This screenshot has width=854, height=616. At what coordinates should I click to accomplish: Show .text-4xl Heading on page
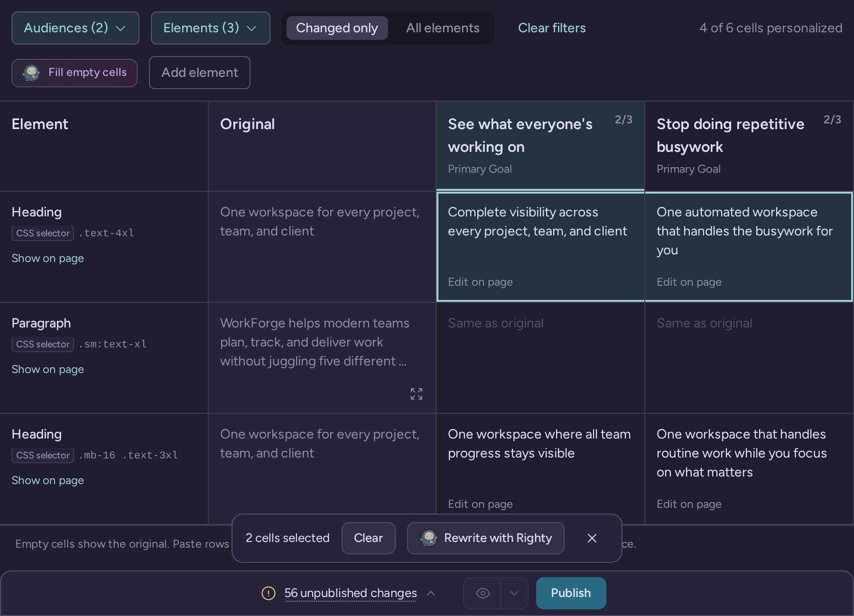(48, 258)
